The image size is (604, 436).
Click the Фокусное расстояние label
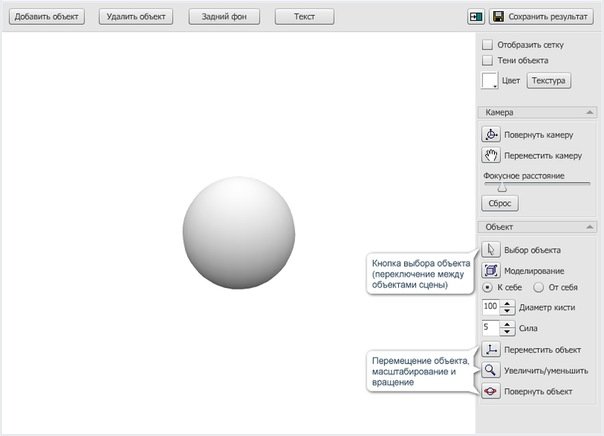(524, 176)
